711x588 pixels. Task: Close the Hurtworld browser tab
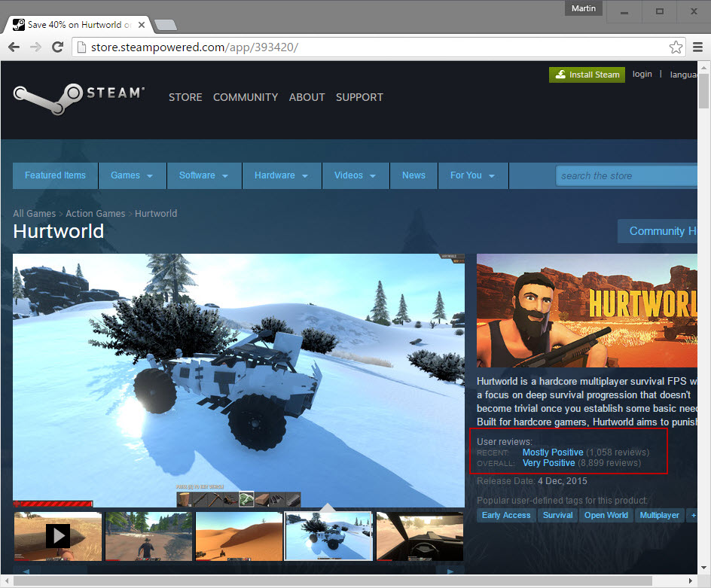click(x=142, y=25)
